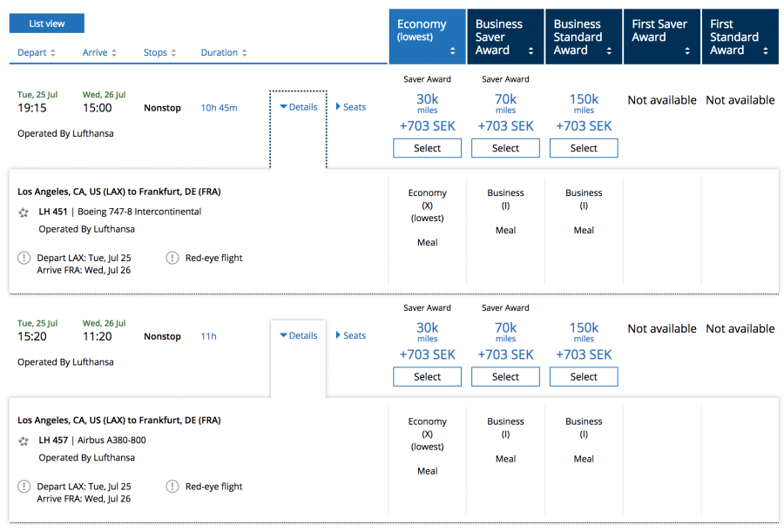
Task: Click the Red-eye flight info icon for LH 457
Action: point(172,487)
